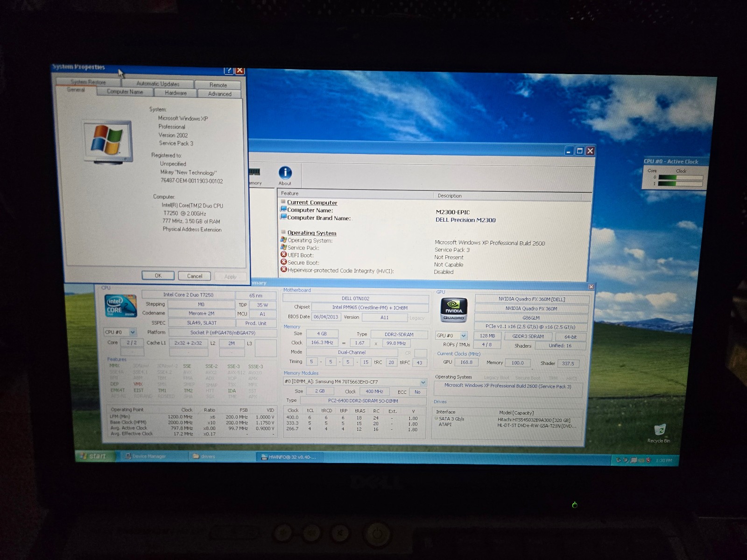
Task: Click the Core 1 clock bar
Action: click(x=680, y=184)
